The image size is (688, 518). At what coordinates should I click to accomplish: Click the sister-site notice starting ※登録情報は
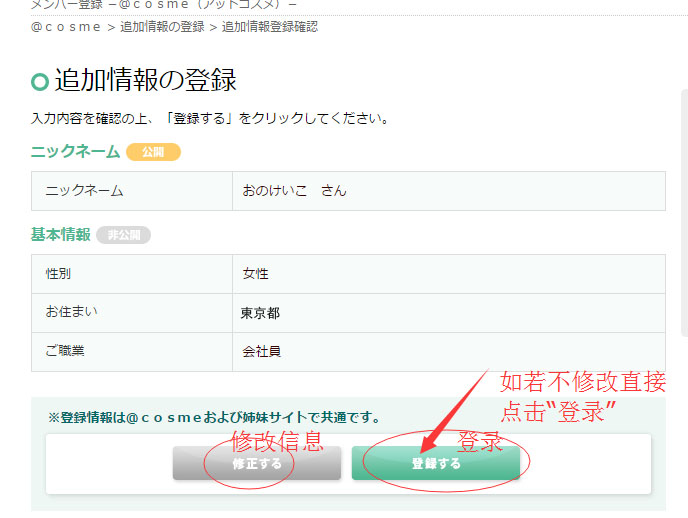pyautogui.click(x=214, y=417)
